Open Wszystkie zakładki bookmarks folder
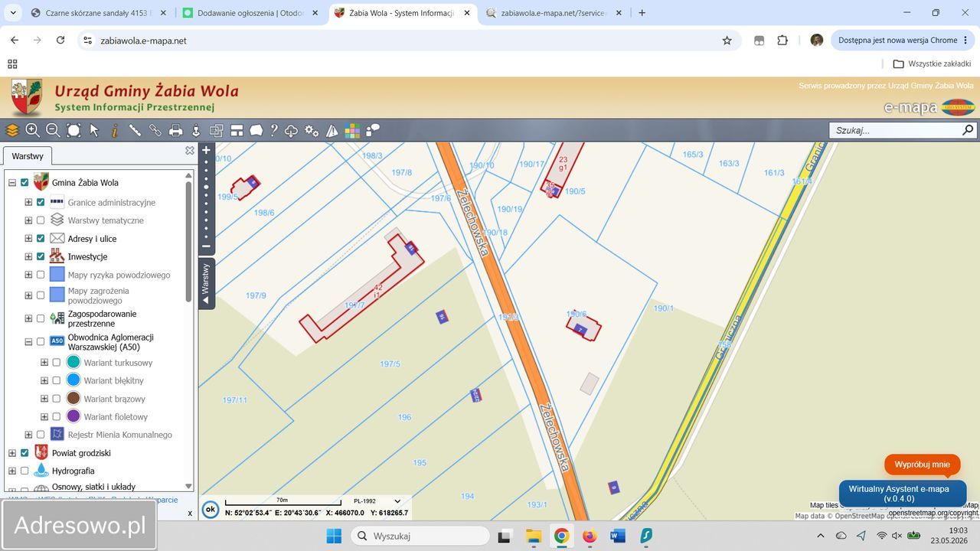980x551 pixels. tap(932, 64)
